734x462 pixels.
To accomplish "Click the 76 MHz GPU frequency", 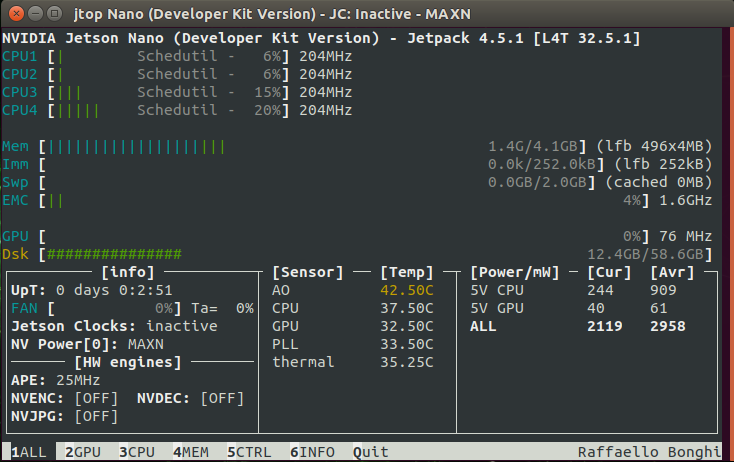I will 686,236.
